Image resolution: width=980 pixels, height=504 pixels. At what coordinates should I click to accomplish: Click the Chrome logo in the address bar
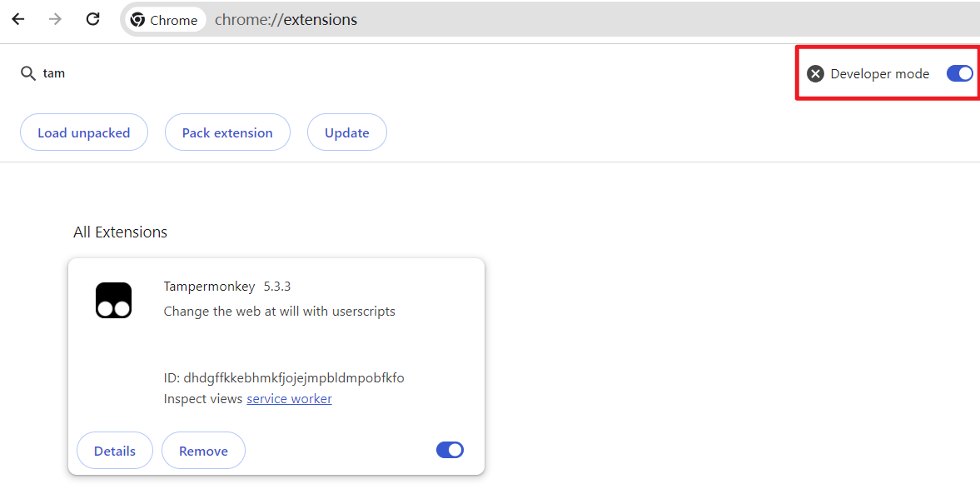[138, 20]
